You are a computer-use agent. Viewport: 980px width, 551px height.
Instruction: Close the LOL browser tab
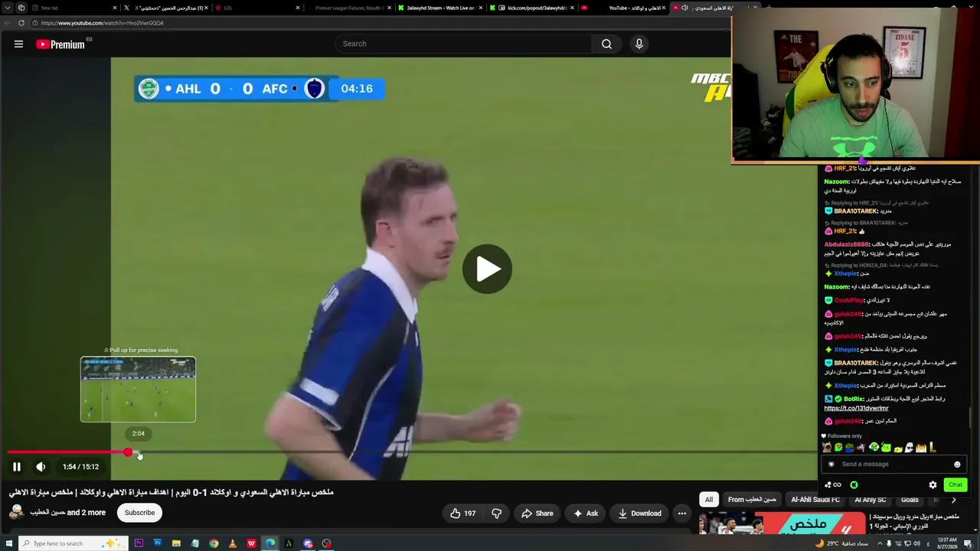pos(298,8)
